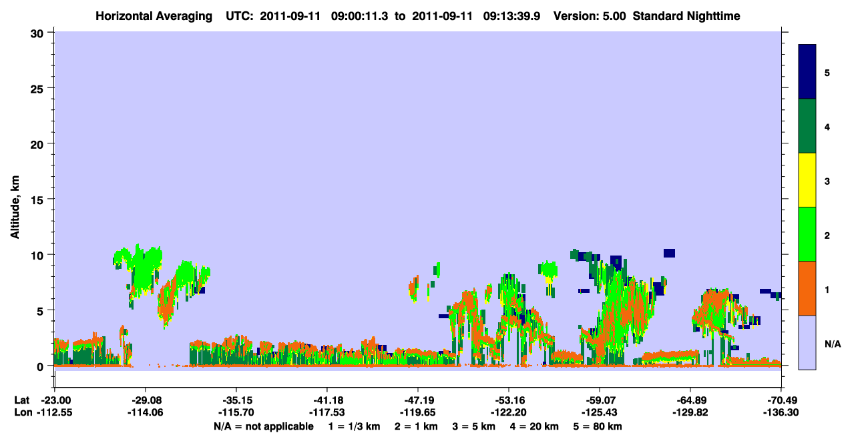The height and width of the screenshot is (445, 868).
Task: Click the 'Lon' row label
Action: [x=22, y=413]
